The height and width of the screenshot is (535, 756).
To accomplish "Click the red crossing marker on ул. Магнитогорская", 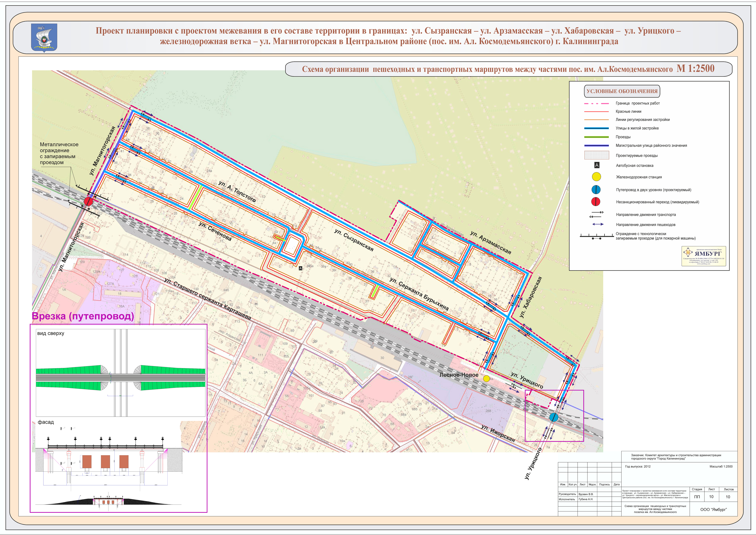I will coord(88,201).
